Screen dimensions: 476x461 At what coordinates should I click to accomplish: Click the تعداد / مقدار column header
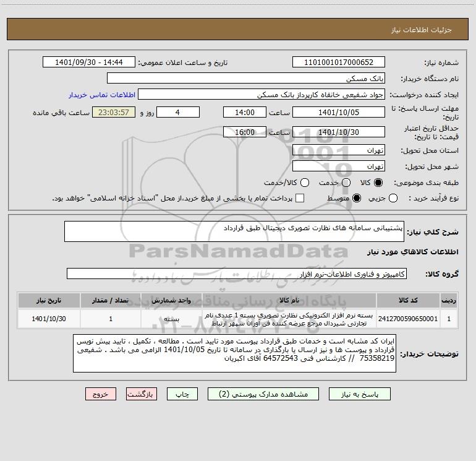point(111,300)
